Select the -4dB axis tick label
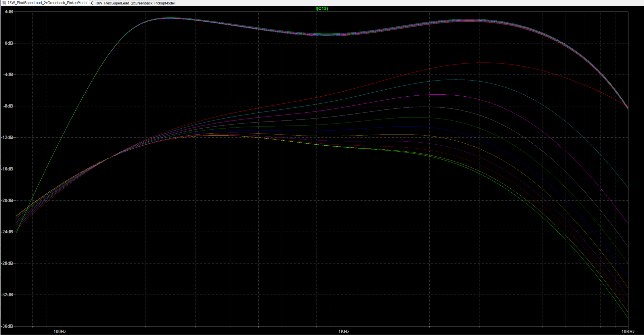 click(x=8, y=75)
